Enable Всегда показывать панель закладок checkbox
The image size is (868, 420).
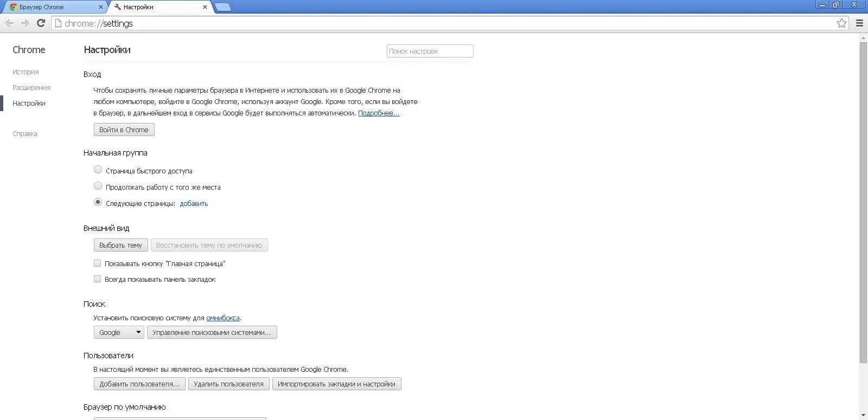coord(98,279)
